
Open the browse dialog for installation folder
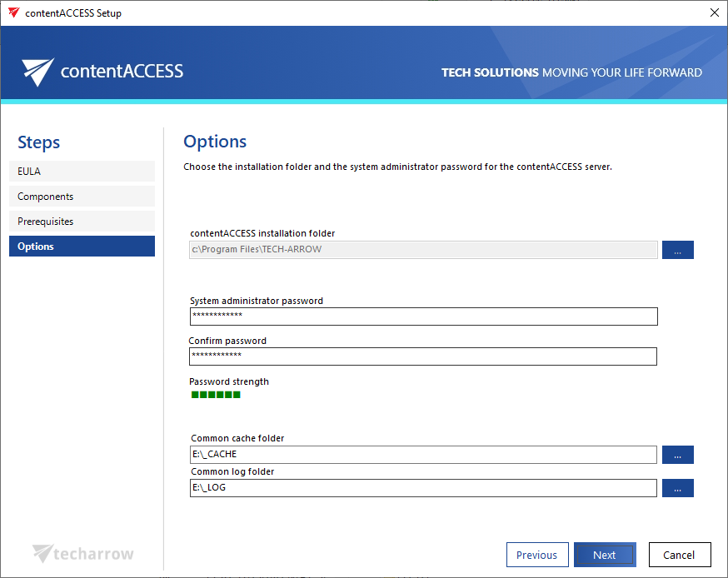pos(677,249)
